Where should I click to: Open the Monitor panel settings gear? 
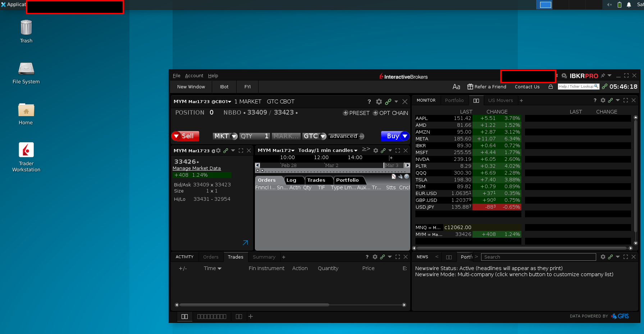(603, 100)
